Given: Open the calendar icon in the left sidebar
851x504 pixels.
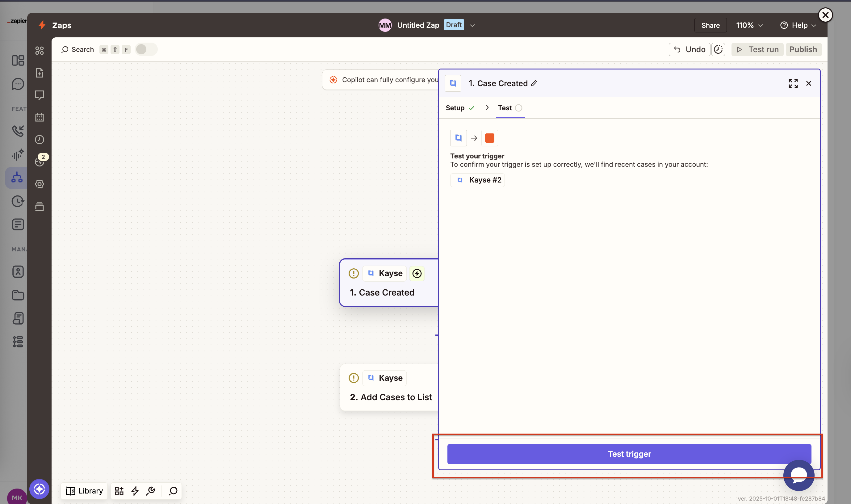Looking at the screenshot, I should pyautogui.click(x=40, y=117).
